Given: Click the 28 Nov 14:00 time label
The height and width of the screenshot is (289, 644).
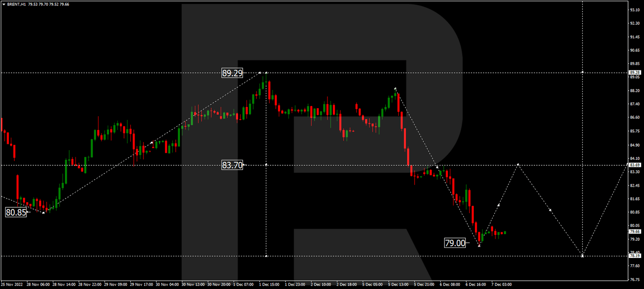Looking at the screenshot, I should click(65, 284).
